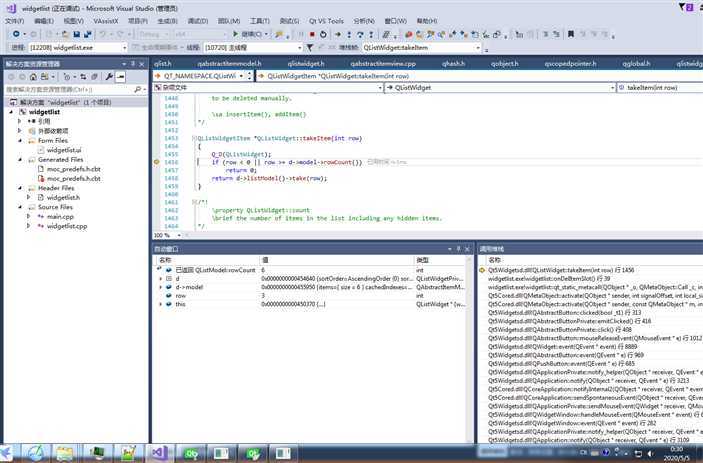Open the VAssistX menu
The width and height of the screenshot is (703, 463).
pos(106,21)
